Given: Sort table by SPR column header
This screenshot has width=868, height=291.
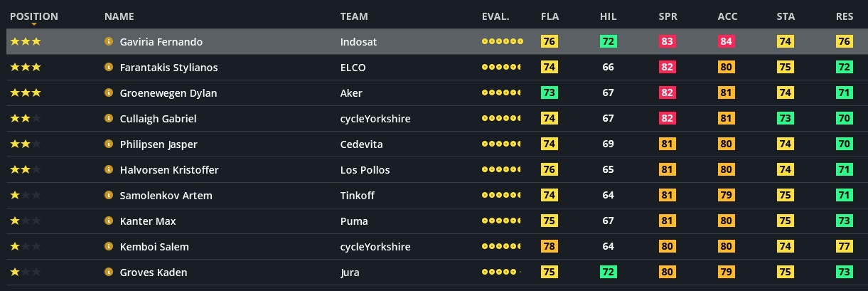Looking at the screenshot, I should tap(668, 16).
